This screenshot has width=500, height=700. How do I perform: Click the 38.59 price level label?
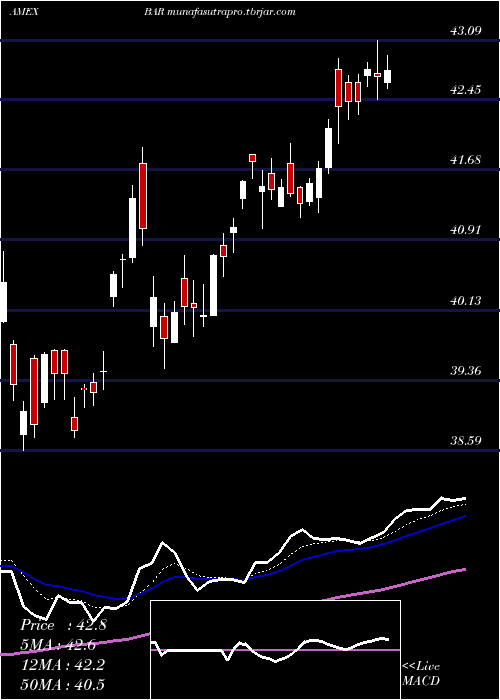[x=466, y=441]
